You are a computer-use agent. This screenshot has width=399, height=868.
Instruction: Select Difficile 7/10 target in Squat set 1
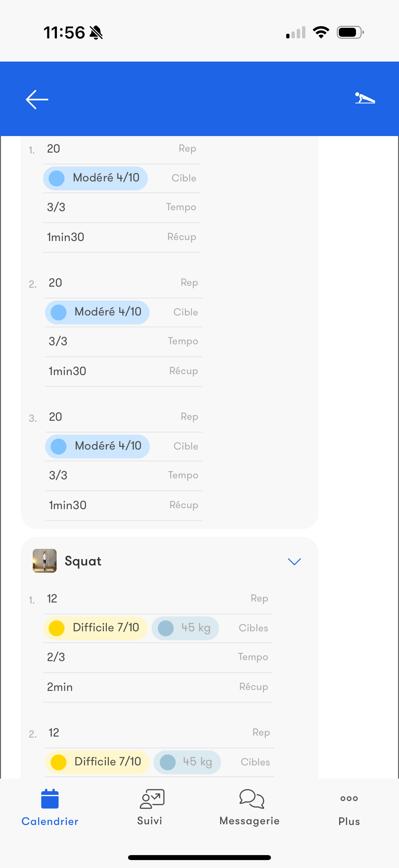pyautogui.click(x=95, y=628)
